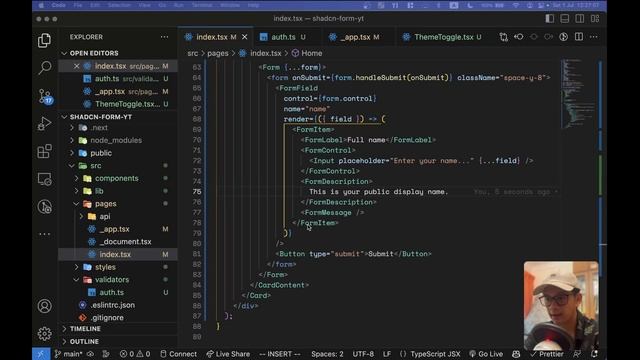Toggle the primary side bar layout icon
640x360 pixels.
(x=550, y=18)
